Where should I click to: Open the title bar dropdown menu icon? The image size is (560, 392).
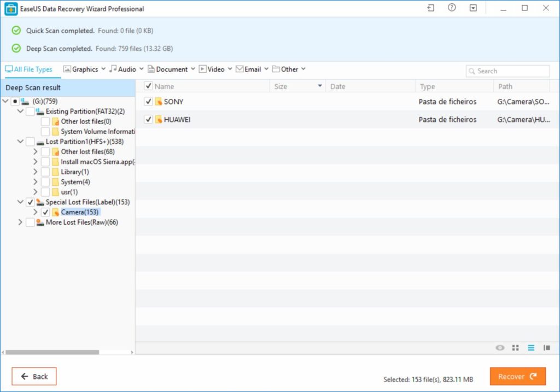pyautogui.click(x=473, y=8)
